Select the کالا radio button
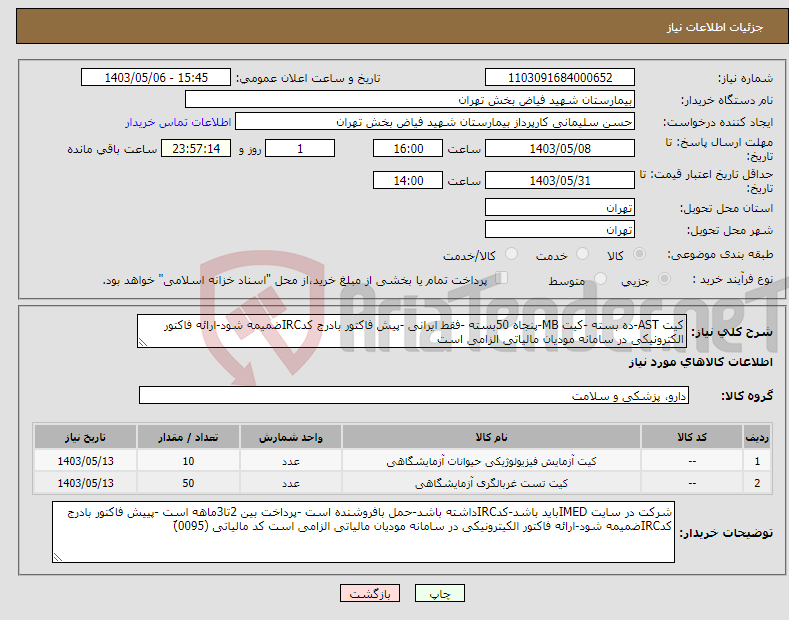The width and height of the screenshot is (789, 620). click(639, 254)
